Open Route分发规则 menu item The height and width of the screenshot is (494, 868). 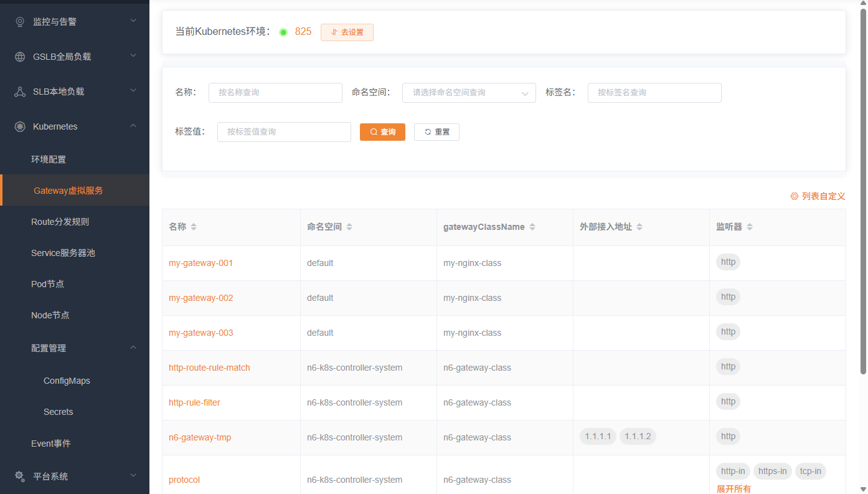60,222
